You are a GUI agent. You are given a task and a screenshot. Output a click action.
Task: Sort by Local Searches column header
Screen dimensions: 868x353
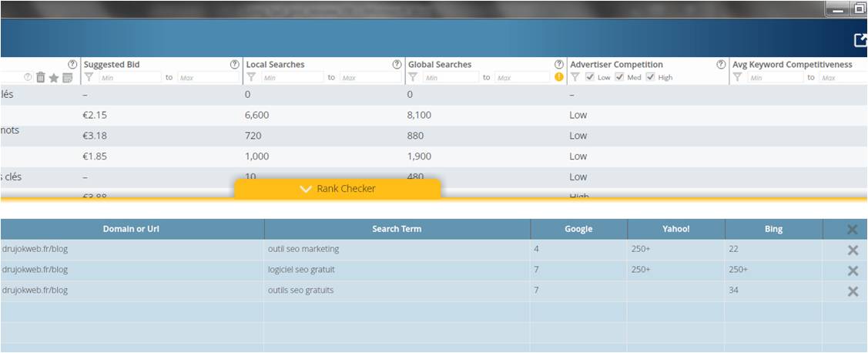coord(275,64)
